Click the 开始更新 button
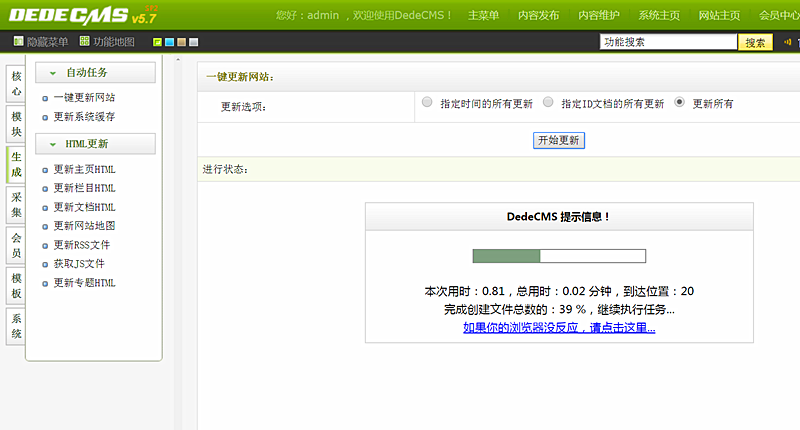The width and height of the screenshot is (800, 430). [x=559, y=140]
